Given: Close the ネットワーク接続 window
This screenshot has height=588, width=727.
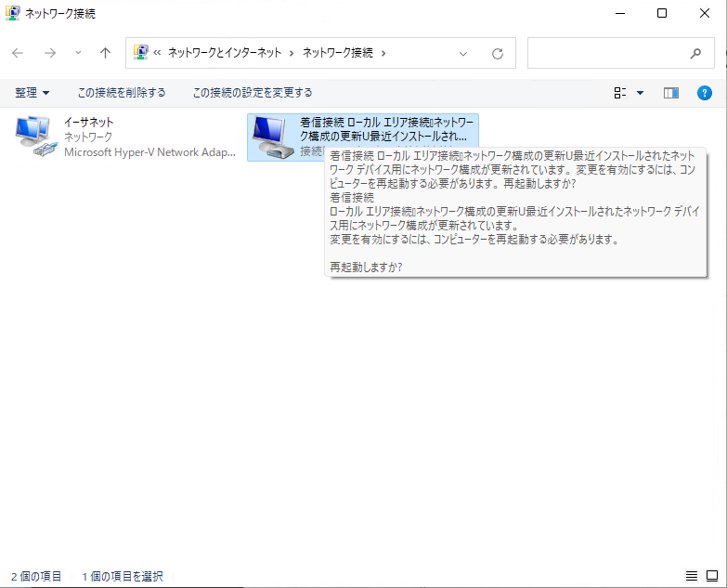Looking at the screenshot, I should (x=705, y=13).
